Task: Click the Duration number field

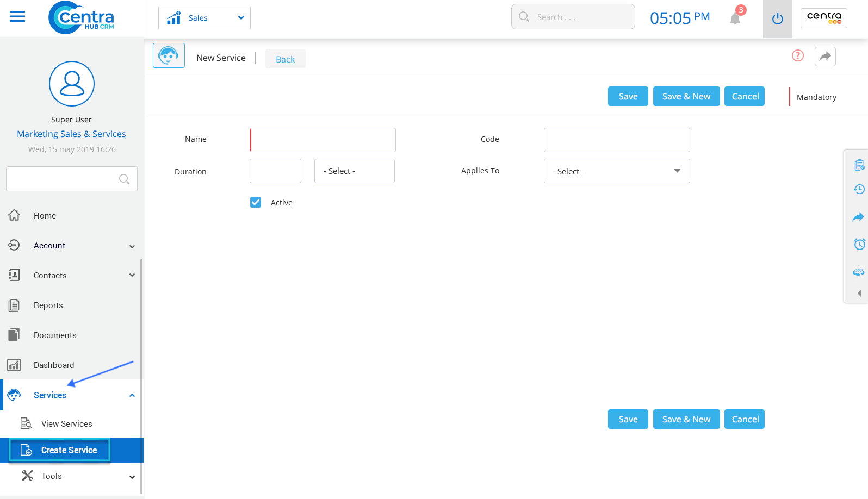Action: tap(275, 171)
